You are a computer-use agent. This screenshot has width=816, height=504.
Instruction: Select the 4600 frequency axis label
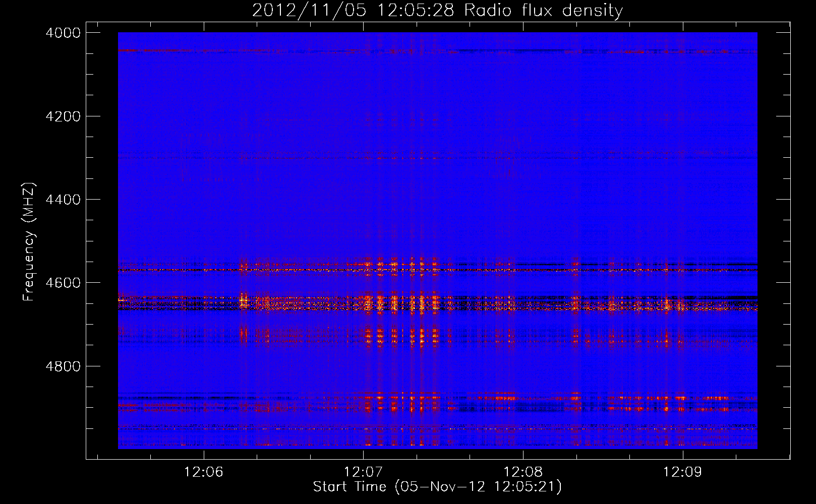point(63,283)
